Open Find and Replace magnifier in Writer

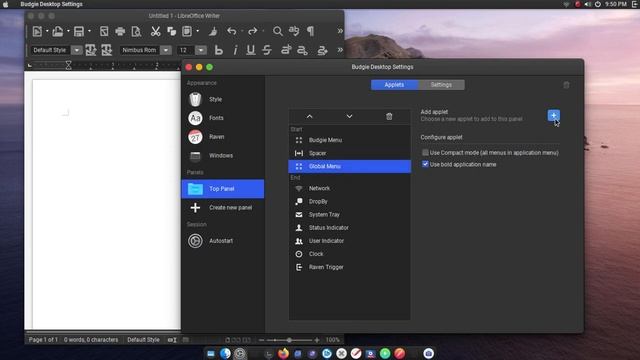pos(278,31)
